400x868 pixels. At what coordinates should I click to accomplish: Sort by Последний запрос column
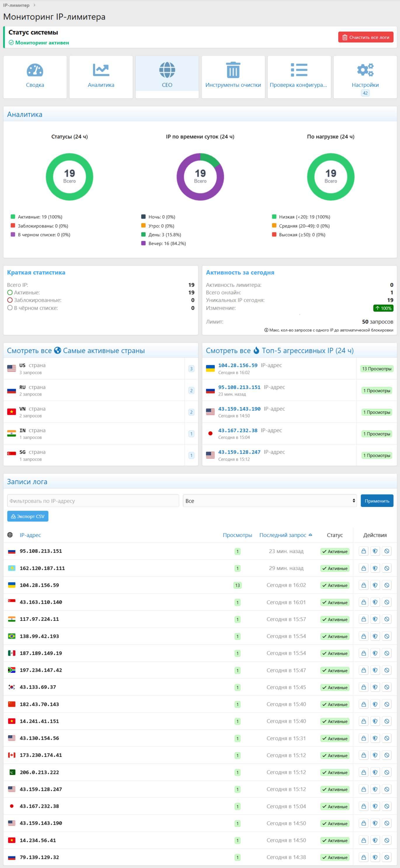pos(286,535)
